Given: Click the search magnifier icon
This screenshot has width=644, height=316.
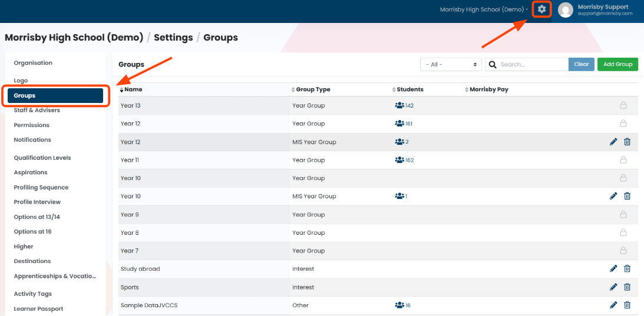Looking at the screenshot, I should pos(492,64).
